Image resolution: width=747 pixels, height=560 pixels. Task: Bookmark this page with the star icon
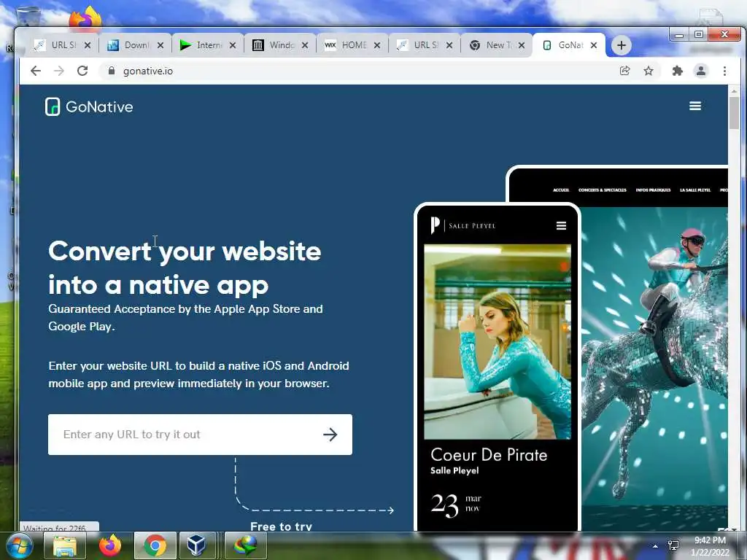pyautogui.click(x=649, y=71)
